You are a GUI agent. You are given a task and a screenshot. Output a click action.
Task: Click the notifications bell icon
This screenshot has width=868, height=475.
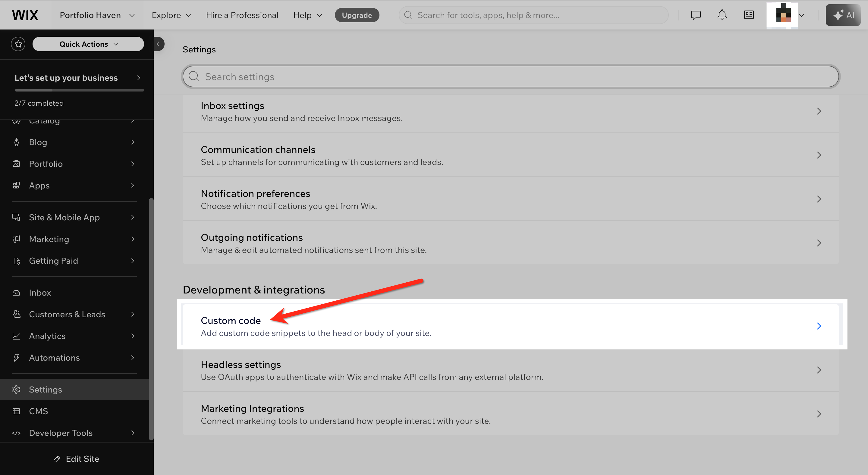tap(722, 15)
